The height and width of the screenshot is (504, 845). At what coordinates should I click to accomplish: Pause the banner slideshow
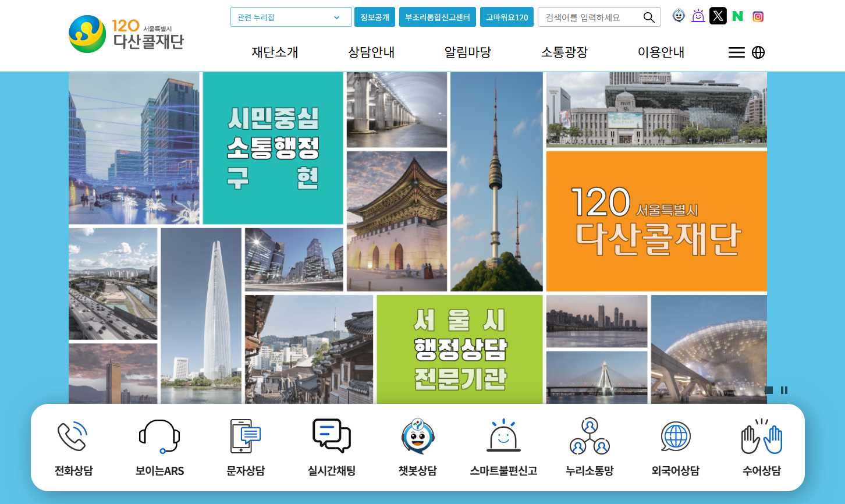click(783, 391)
